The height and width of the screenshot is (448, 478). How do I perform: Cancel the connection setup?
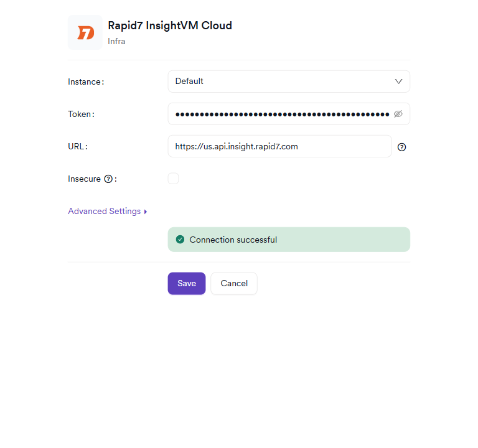click(x=234, y=284)
